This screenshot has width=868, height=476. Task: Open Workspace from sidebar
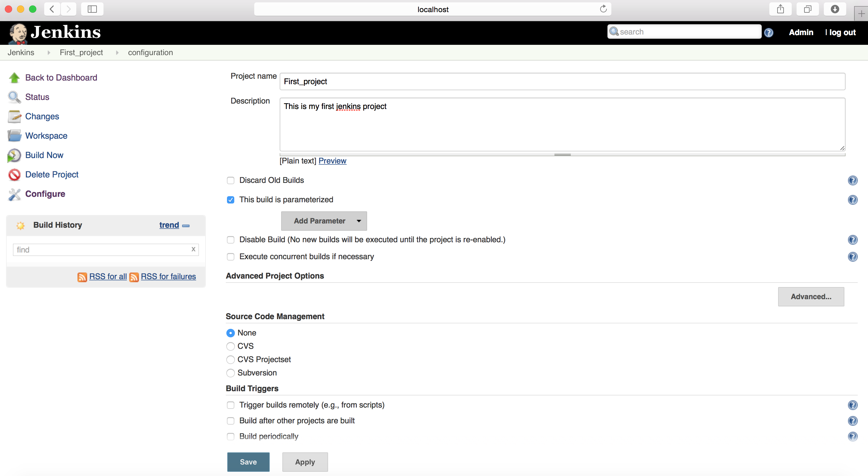tap(46, 136)
